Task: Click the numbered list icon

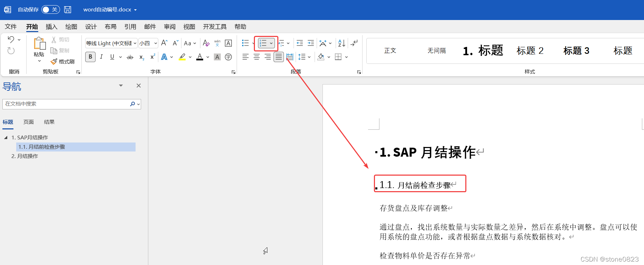Action: coord(263,43)
